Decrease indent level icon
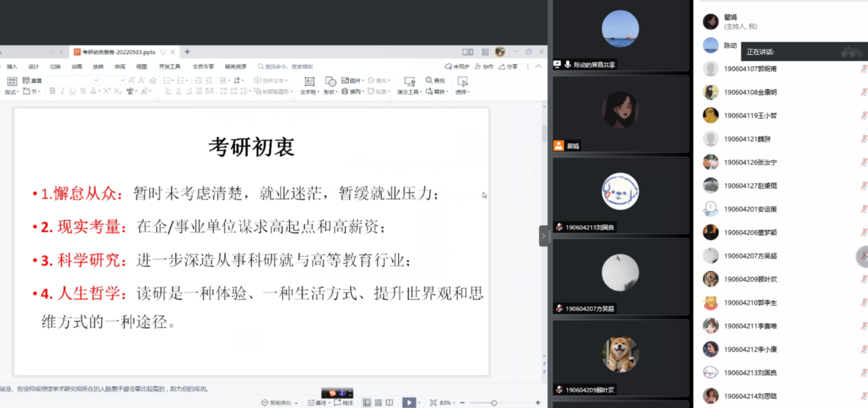868x408 pixels. point(198,80)
